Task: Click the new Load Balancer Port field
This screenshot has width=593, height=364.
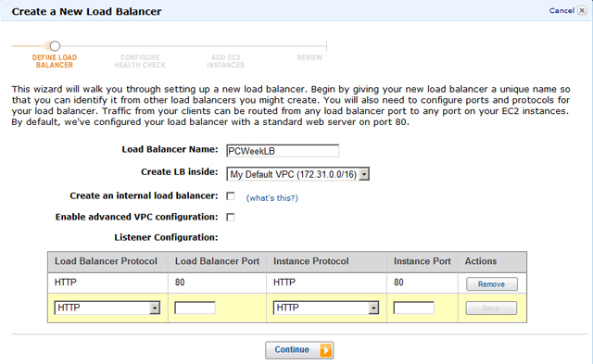Action: 196,308
